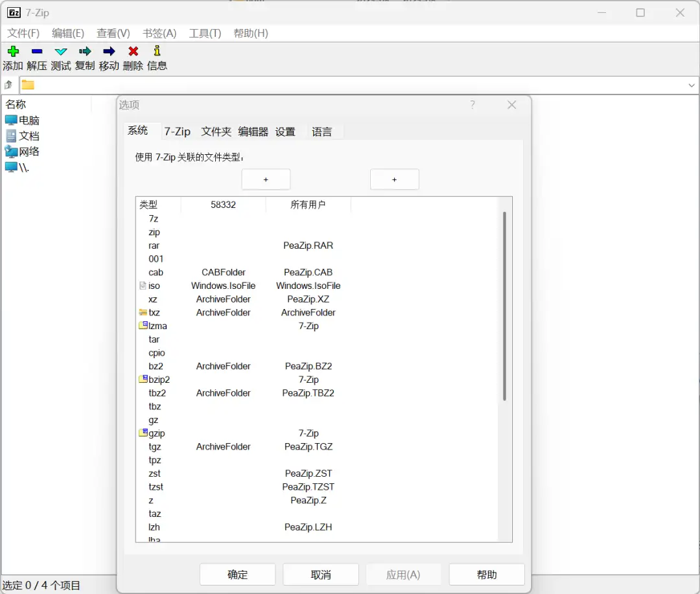Click the + button above 58332 column
The height and width of the screenshot is (594, 700).
tap(266, 179)
